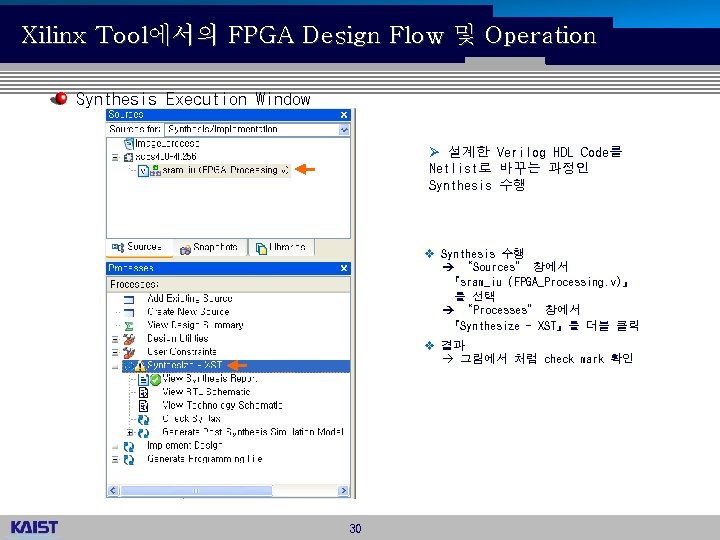The width and height of the screenshot is (720, 540).
Task: Click the Libraries tab icon
Action: pyautogui.click(x=261, y=248)
